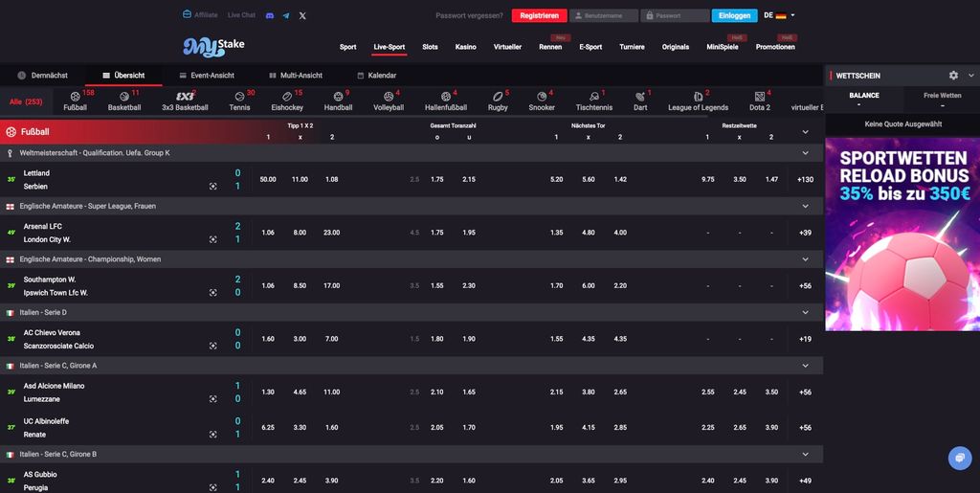The width and height of the screenshot is (980, 493).
Task: Pick odds 23.00 for London City W.
Action: tap(332, 233)
